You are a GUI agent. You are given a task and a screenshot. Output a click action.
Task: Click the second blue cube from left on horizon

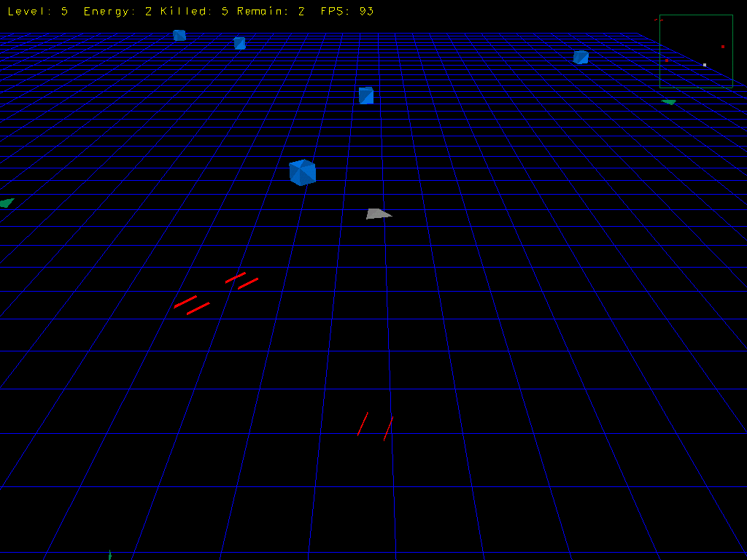(x=239, y=43)
